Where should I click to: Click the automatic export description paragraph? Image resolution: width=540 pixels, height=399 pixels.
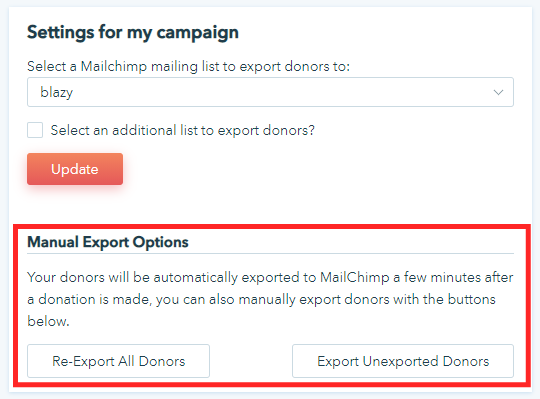[270, 299]
